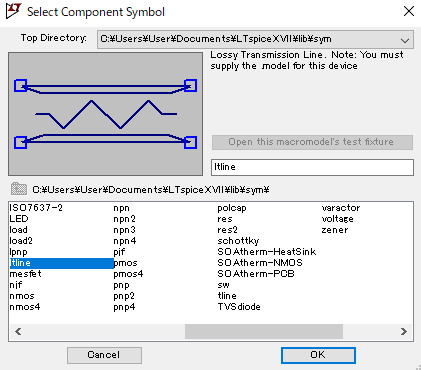Click the scroll right arrow in component list
421x370 pixels.
point(404,331)
